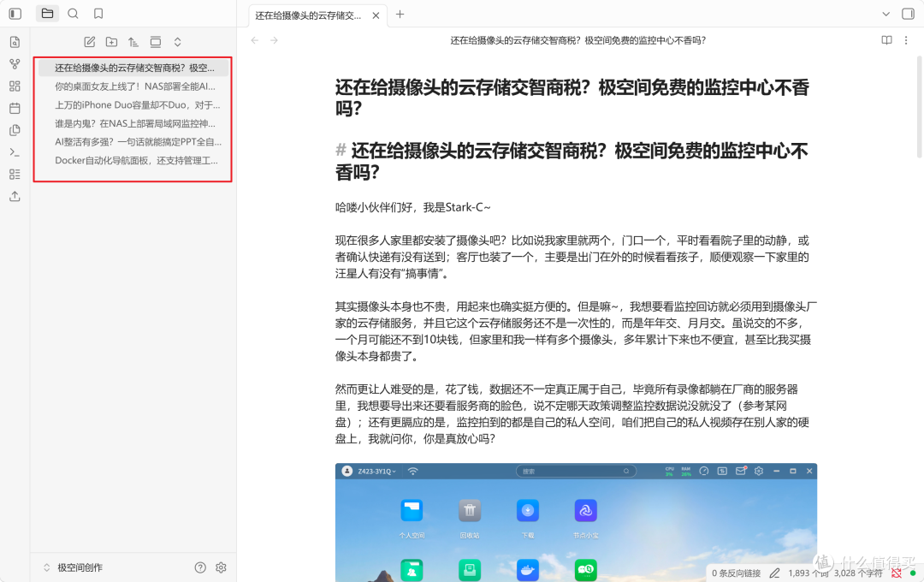Toggle the right sidebar panel
Screen dimensions: 924x582
908,14
